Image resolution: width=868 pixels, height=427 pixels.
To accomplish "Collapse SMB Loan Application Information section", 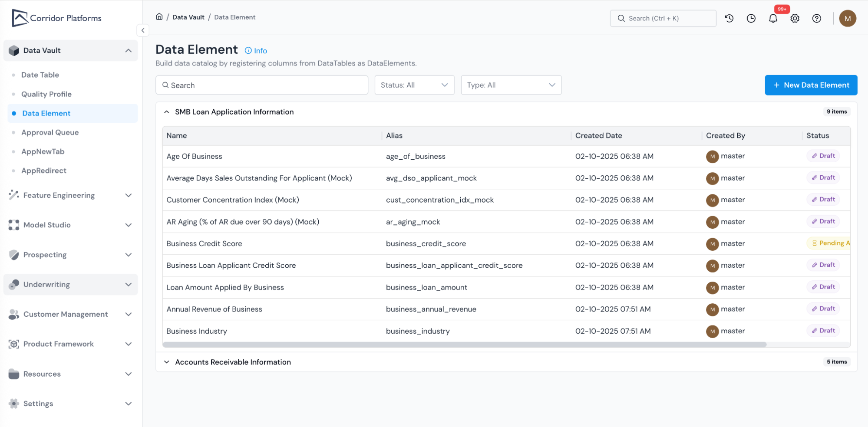I will click(167, 112).
